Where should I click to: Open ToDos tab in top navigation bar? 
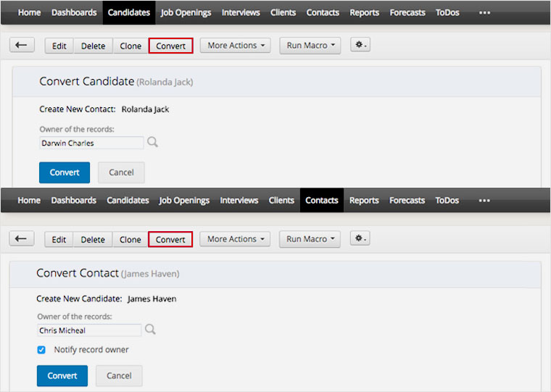(448, 12)
